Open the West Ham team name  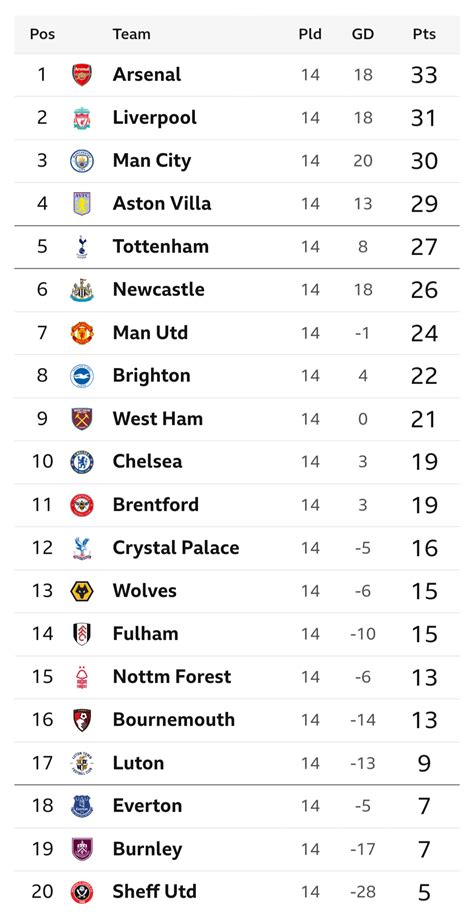[157, 419]
